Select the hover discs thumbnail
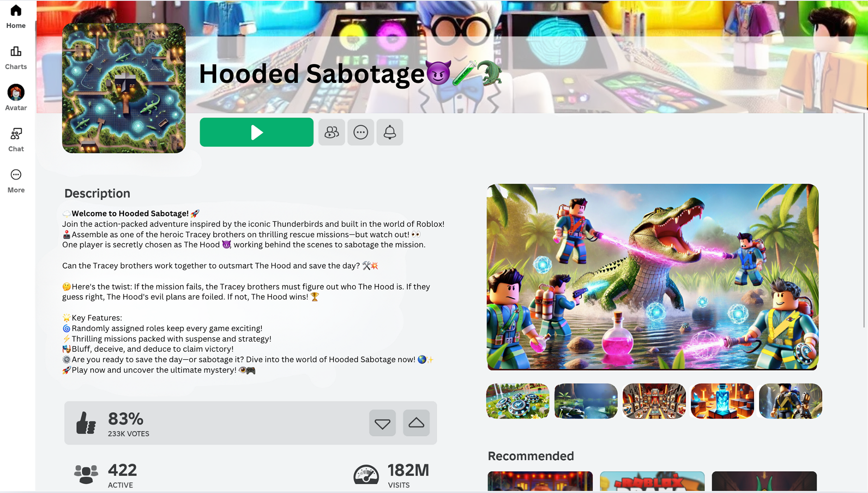868x493 pixels. [518, 401]
